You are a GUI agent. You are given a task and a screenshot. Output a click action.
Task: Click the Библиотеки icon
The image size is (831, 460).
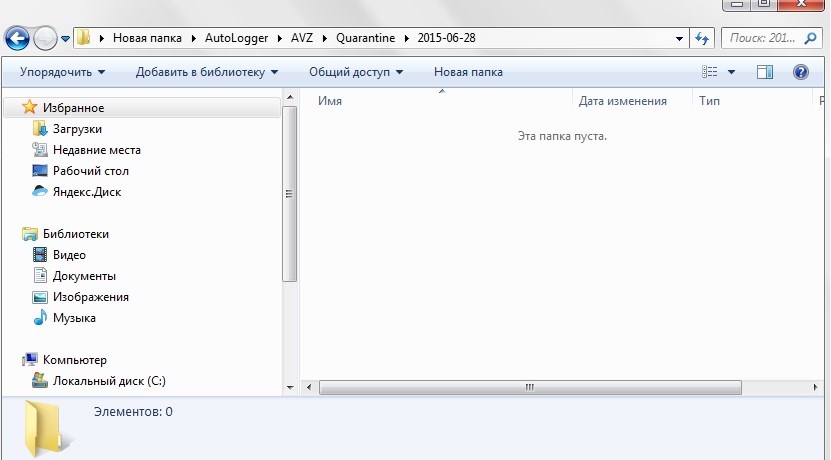[x=30, y=234]
